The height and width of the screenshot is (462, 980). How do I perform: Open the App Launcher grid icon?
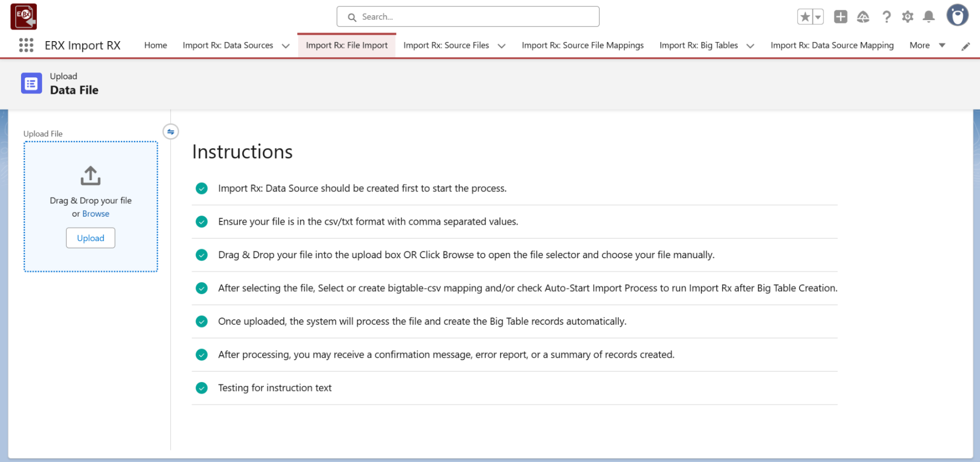point(26,45)
